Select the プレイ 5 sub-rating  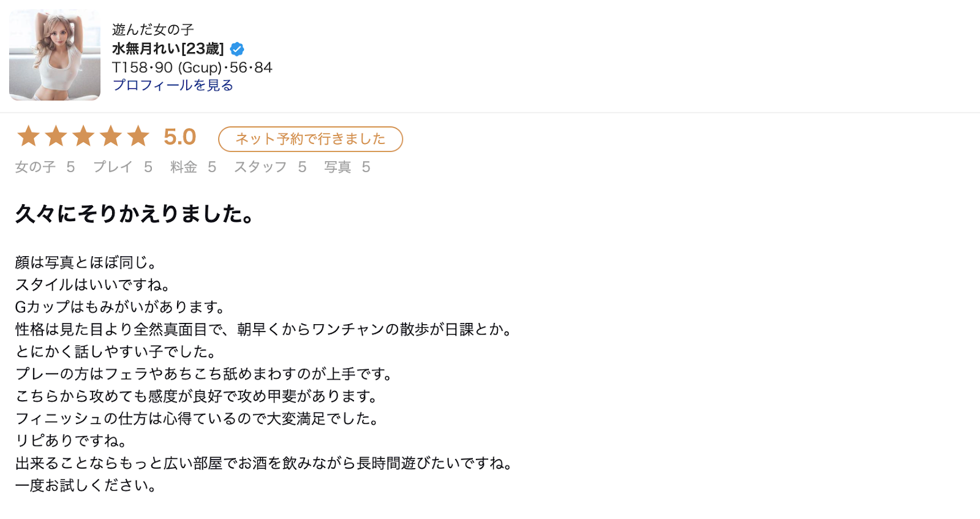pos(123,167)
